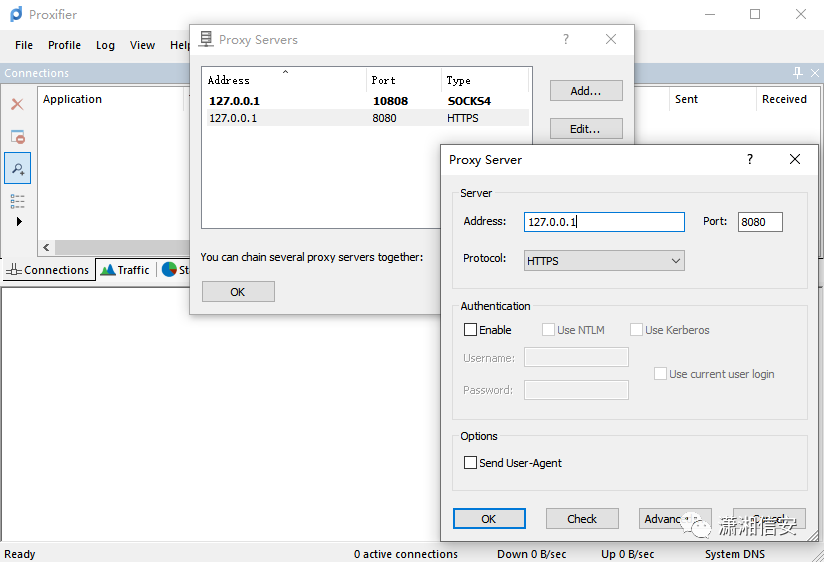Close the Proxy Servers dialog
824x562 pixels.
click(x=611, y=39)
